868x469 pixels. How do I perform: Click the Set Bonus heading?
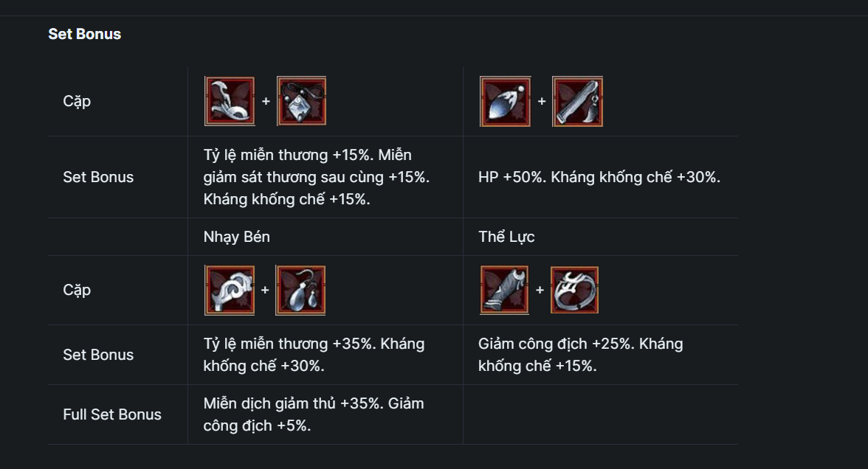click(85, 34)
